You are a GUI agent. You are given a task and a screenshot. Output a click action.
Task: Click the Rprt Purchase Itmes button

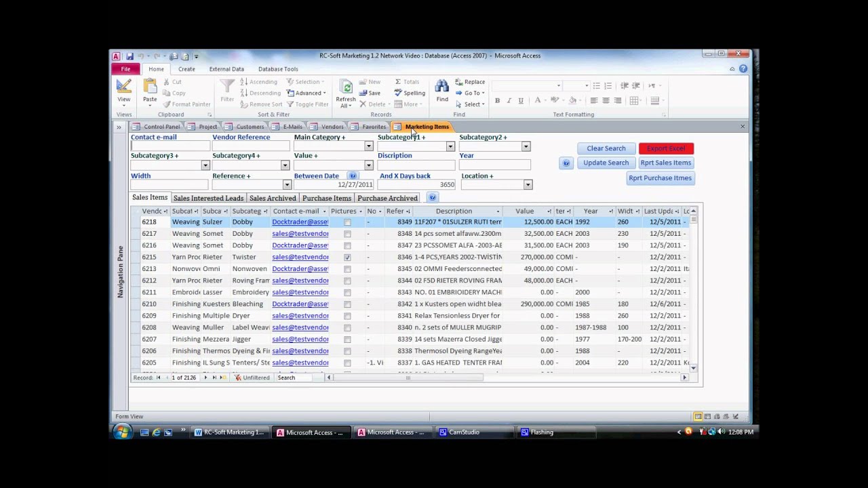point(660,178)
